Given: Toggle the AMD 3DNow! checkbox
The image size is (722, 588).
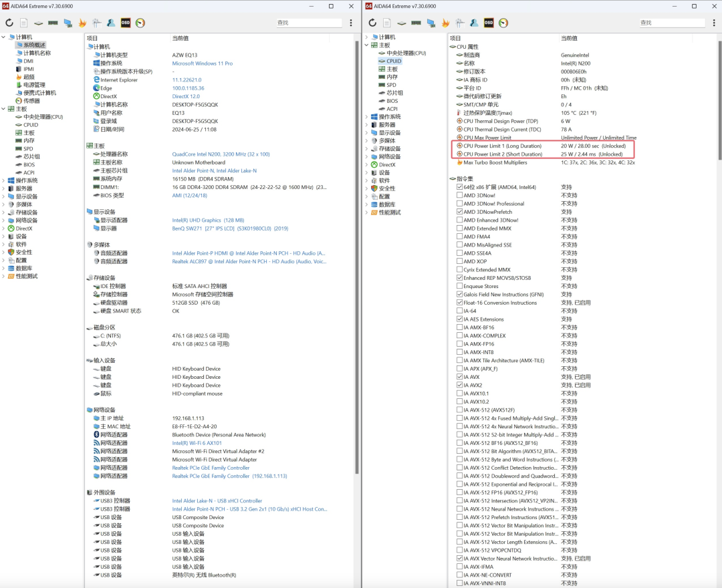Looking at the screenshot, I should [x=459, y=195].
